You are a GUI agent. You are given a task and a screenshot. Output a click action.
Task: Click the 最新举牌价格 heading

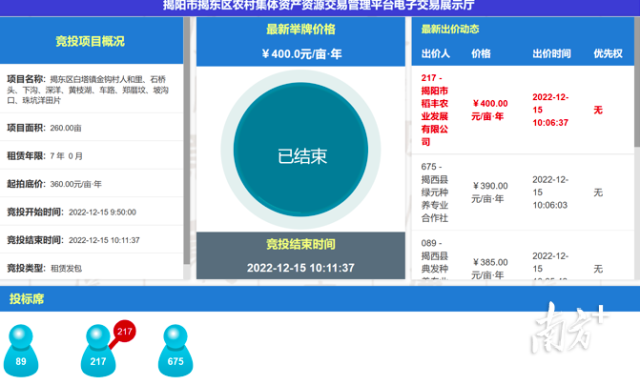point(301,29)
